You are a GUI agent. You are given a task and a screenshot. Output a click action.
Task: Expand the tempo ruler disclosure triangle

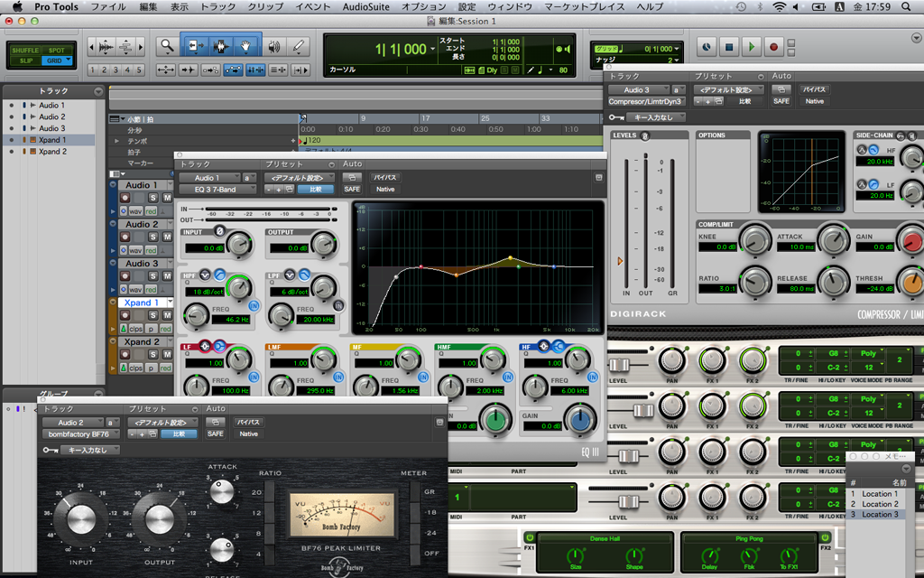point(116,141)
